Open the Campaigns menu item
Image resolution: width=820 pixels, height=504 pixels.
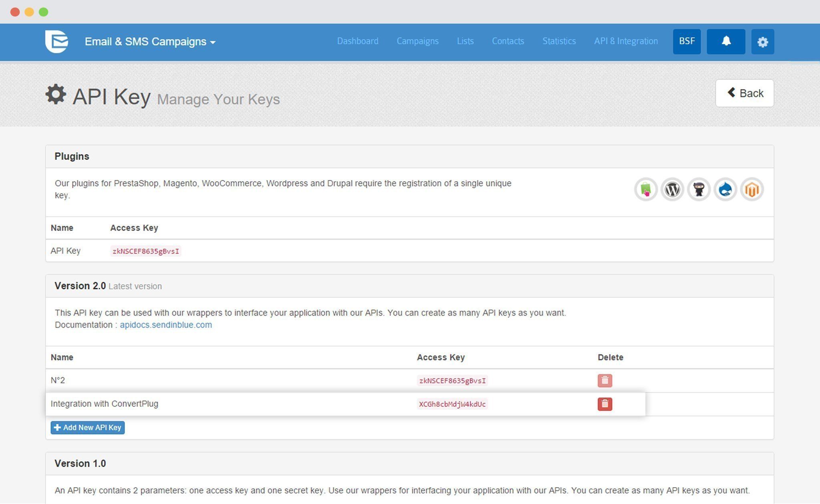tap(418, 41)
